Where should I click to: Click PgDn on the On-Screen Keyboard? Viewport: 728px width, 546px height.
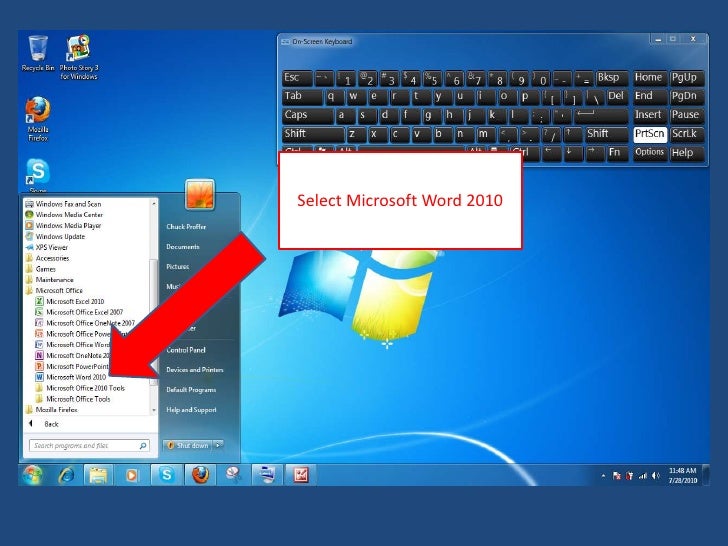coord(687,97)
